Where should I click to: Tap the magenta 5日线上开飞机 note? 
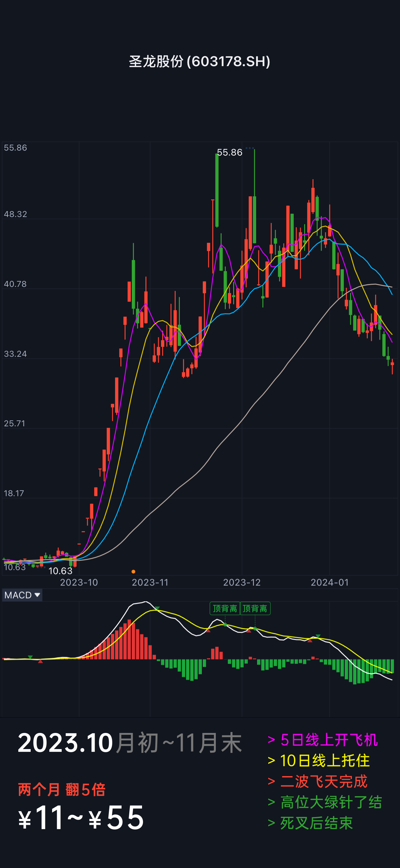point(322,739)
